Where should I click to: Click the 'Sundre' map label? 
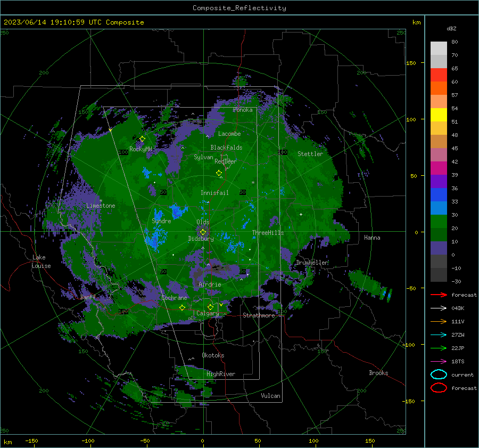point(161,221)
